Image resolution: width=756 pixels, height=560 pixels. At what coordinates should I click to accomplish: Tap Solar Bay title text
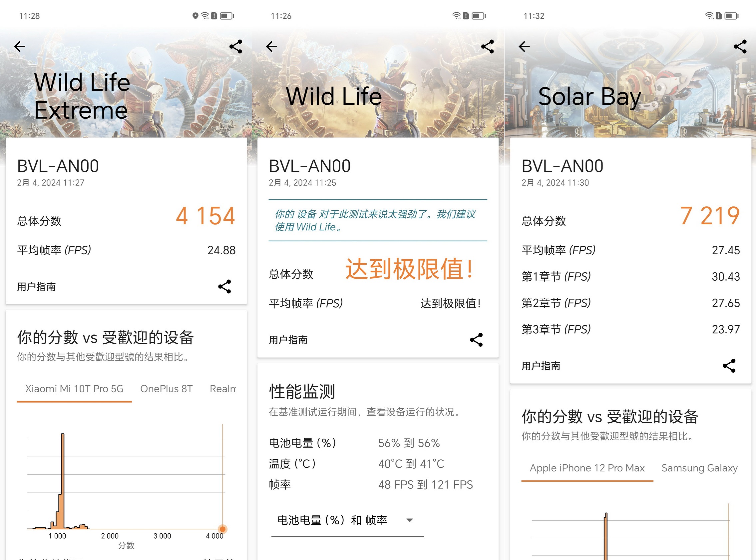[x=590, y=97]
